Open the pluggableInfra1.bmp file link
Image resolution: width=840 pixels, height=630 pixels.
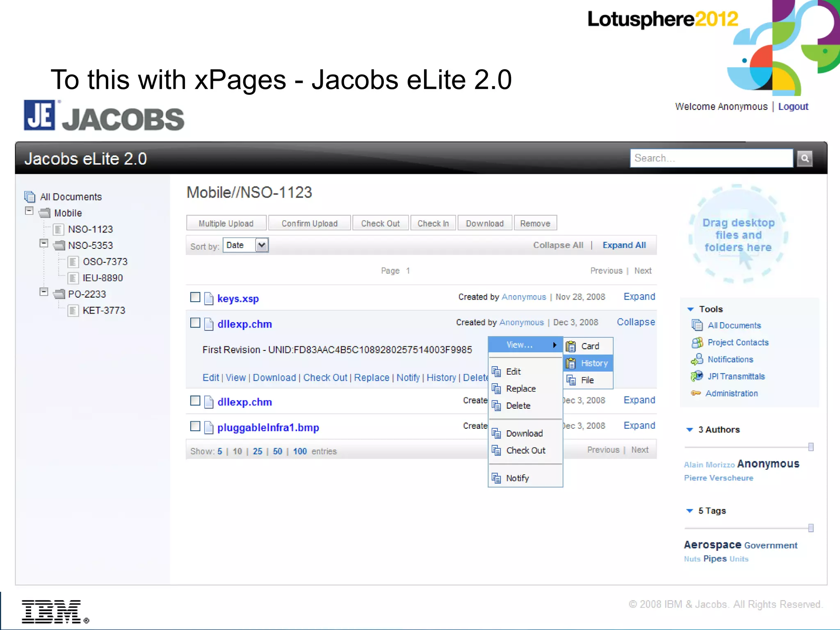tap(268, 428)
